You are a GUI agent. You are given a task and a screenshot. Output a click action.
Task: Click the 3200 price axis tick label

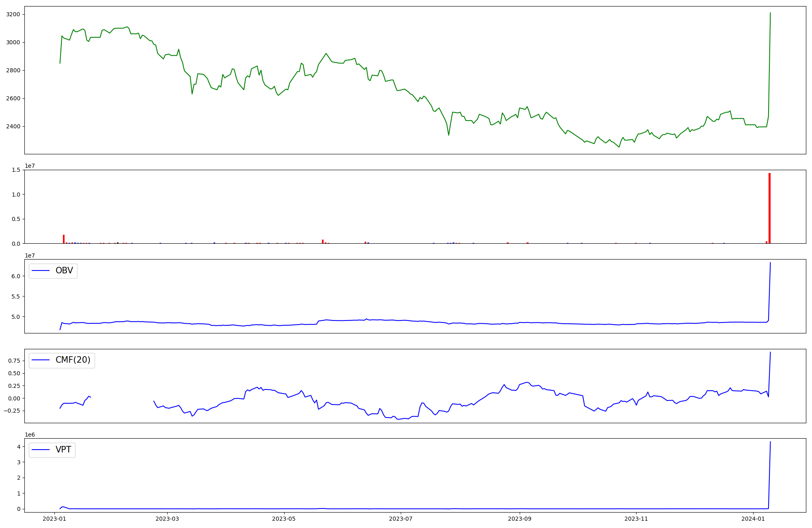pos(13,15)
